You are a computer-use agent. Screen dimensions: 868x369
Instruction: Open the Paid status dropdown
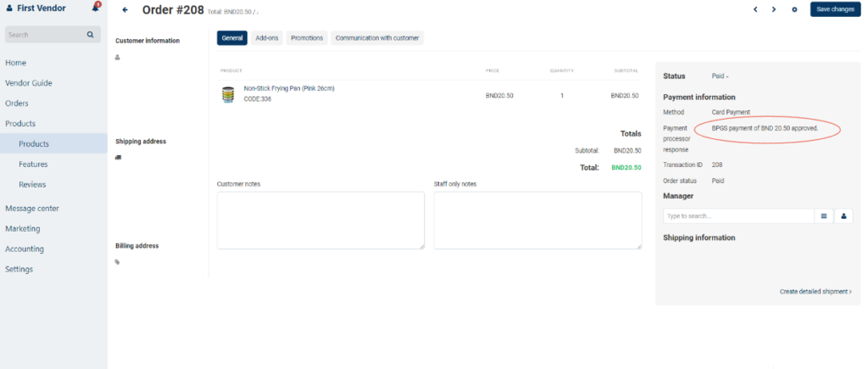(720, 76)
